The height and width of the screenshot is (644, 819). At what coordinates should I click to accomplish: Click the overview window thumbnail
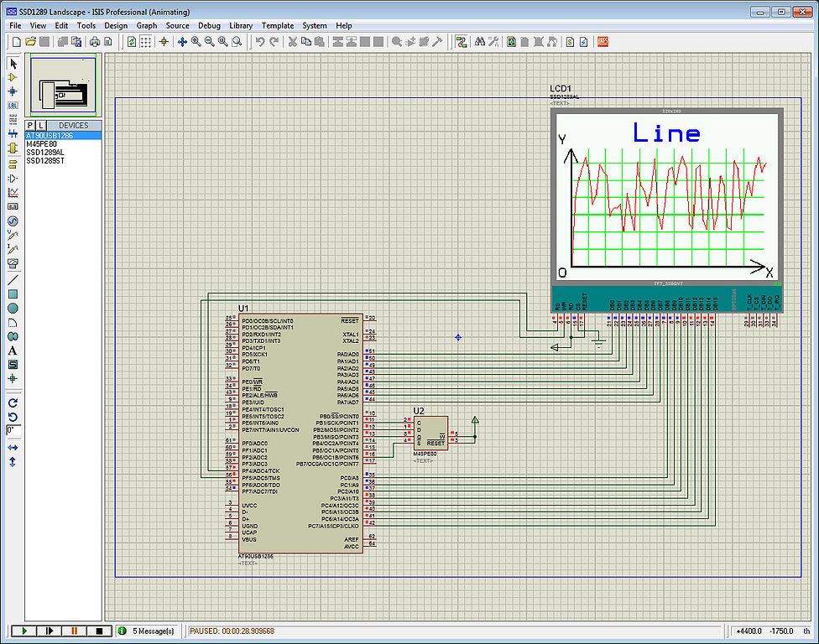coord(63,85)
